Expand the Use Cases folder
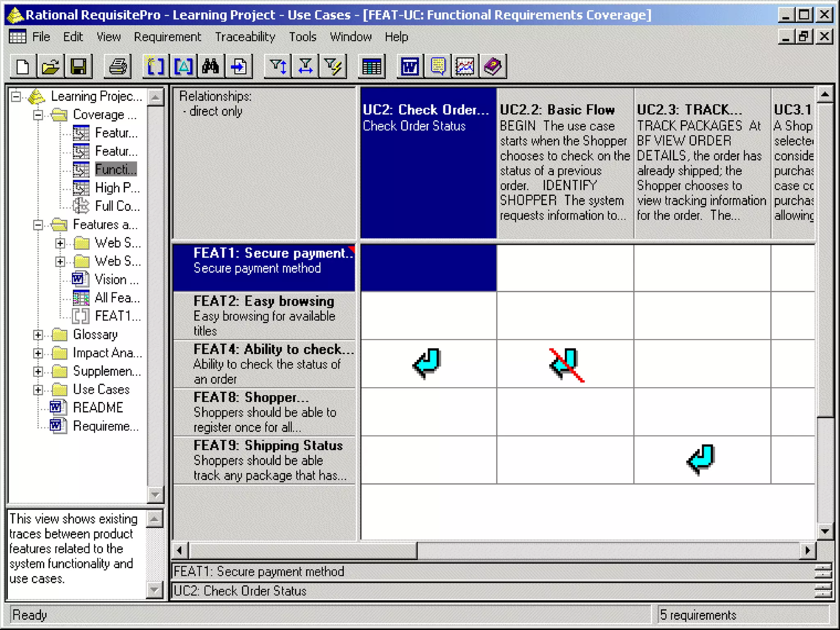840x630 pixels. pyautogui.click(x=38, y=390)
